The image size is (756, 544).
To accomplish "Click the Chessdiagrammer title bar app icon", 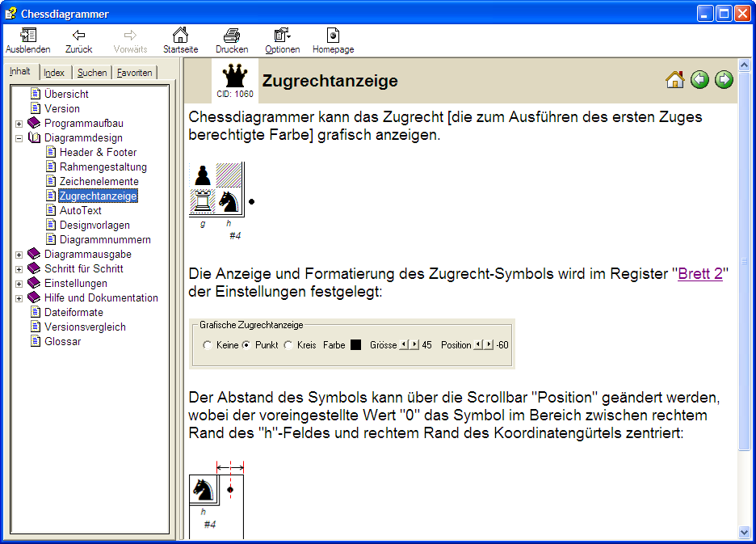I will [10, 14].
